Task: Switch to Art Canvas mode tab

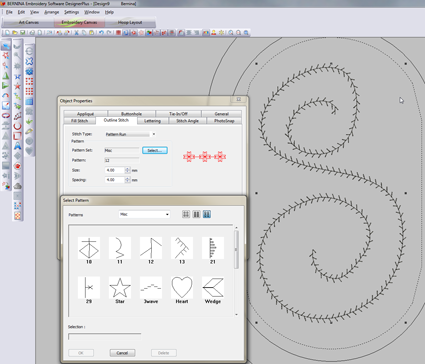Action: [x=28, y=22]
